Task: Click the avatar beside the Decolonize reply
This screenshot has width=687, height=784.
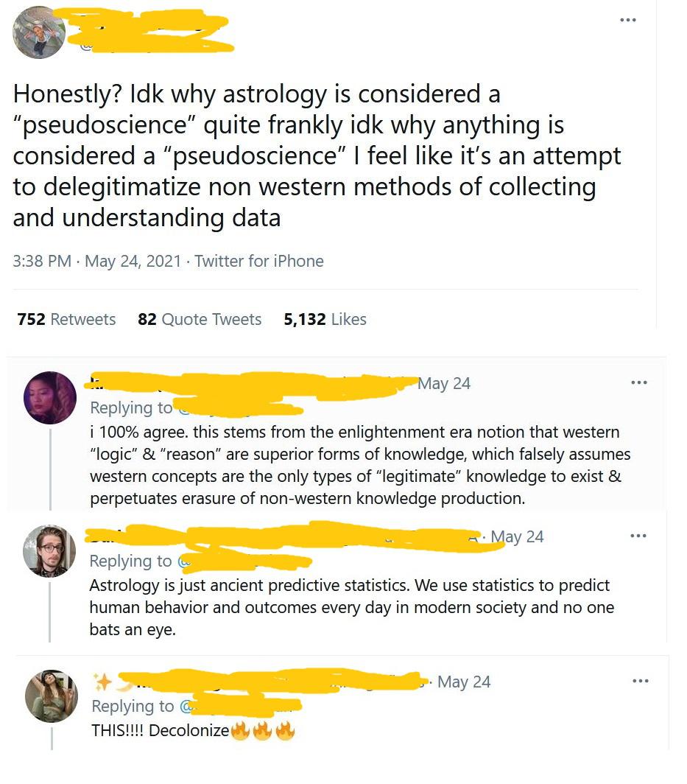Action: click(x=52, y=696)
